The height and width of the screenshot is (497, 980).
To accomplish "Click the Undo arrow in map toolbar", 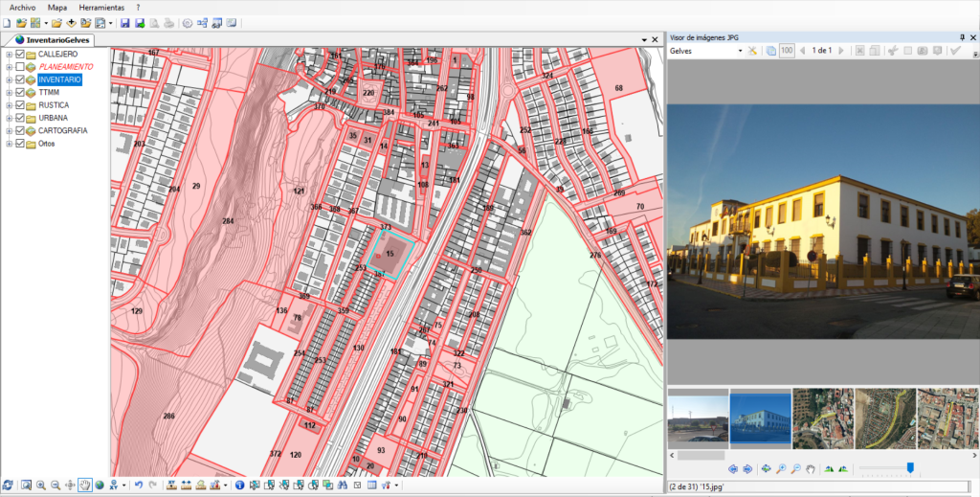I will [139, 485].
